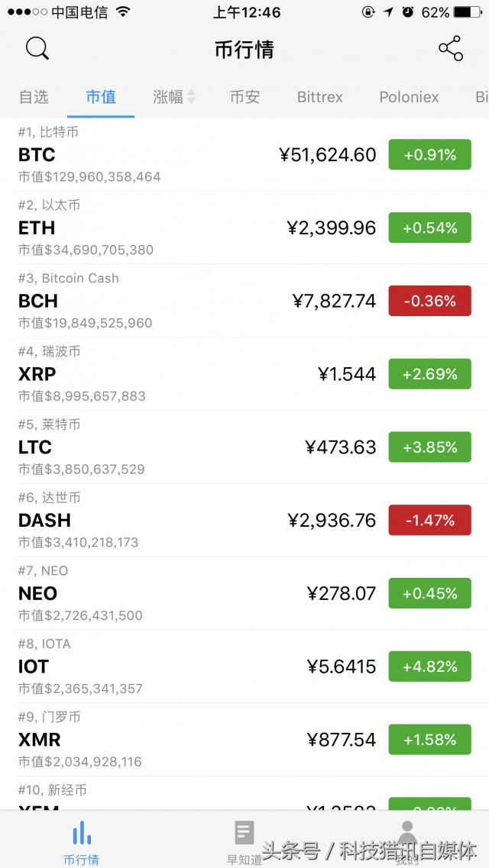The width and height of the screenshot is (489, 868).
Task: Tap the battery indicator in the status bar
Action: click(x=469, y=11)
